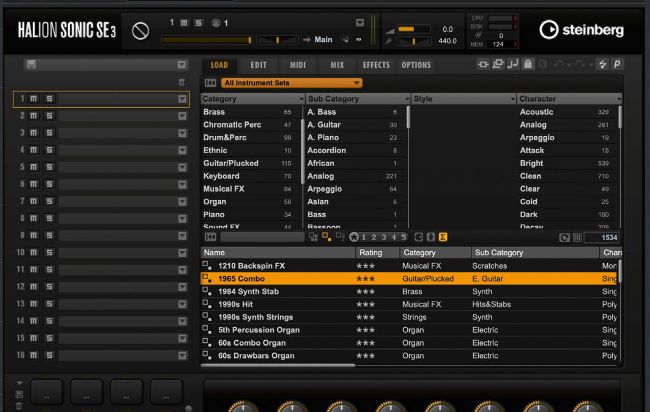Toggle solo button in top header strip
Image resolution: width=650 pixels, height=412 pixels.
(x=199, y=23)
